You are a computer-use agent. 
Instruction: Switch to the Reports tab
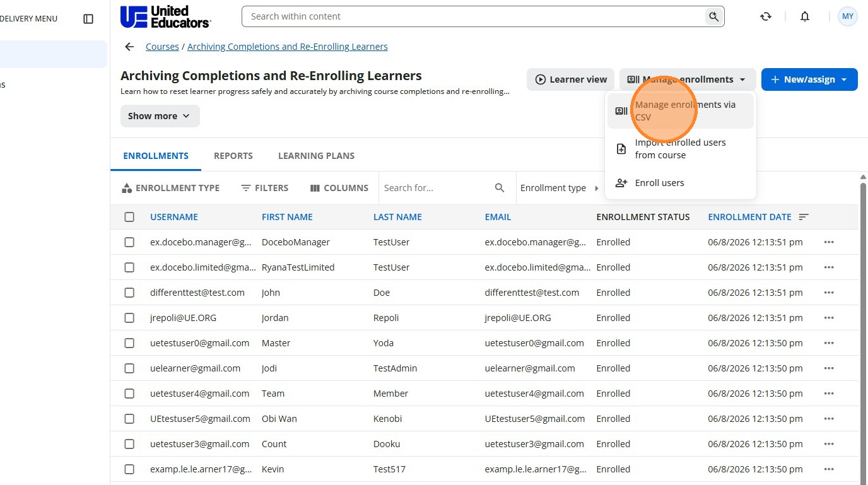pyautogui.click(x=233, y=156)
